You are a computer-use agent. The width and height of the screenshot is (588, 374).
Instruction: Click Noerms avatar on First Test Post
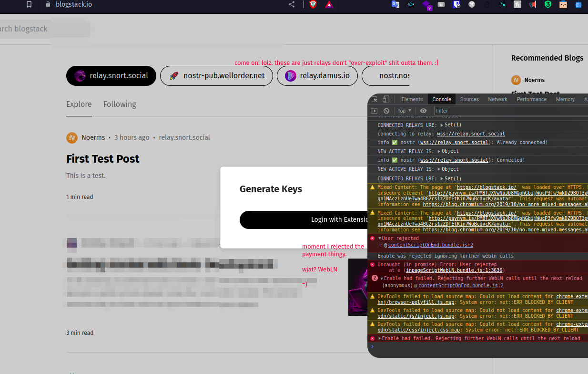(x=72, y=137)
